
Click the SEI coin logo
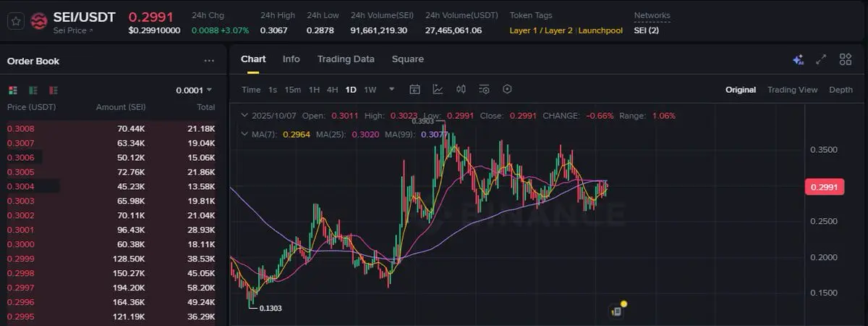point(38,21)
